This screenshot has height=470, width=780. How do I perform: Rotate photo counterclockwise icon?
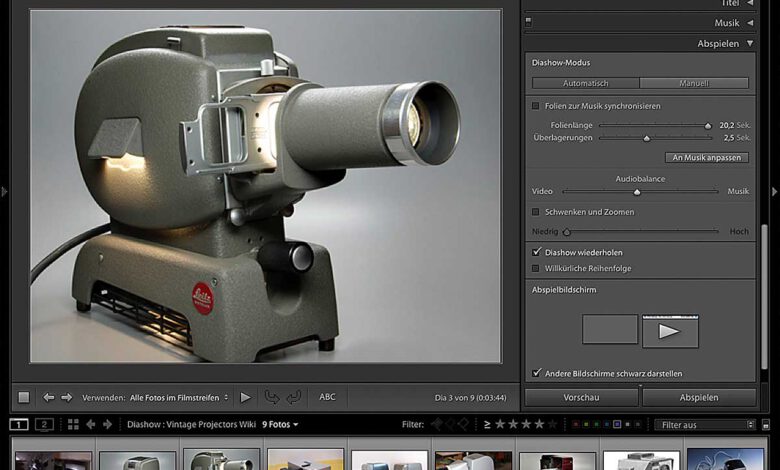[x=271, y=397]
